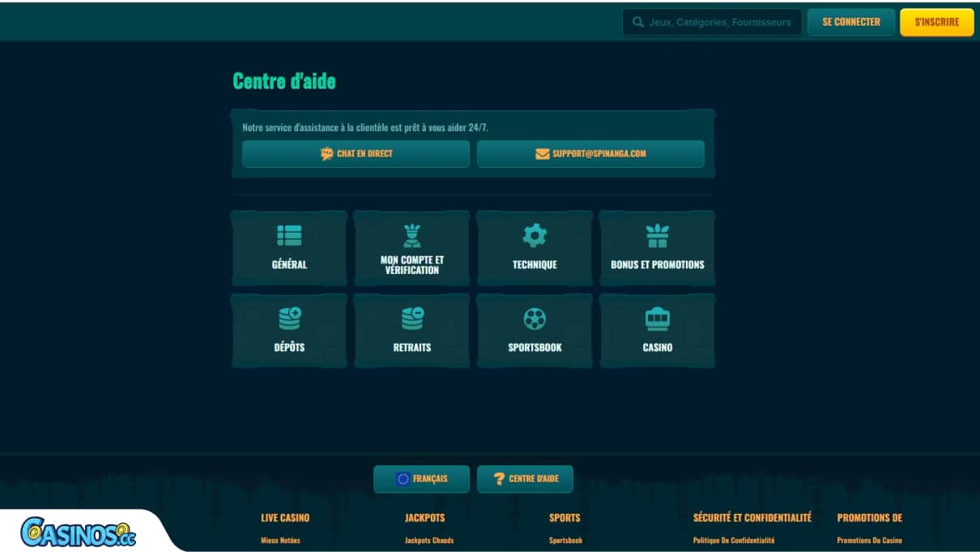Screen dimensions: 980x552
Task: Click the gift icon above Bonus et Promotions
Action: click(x=658, y=235)
